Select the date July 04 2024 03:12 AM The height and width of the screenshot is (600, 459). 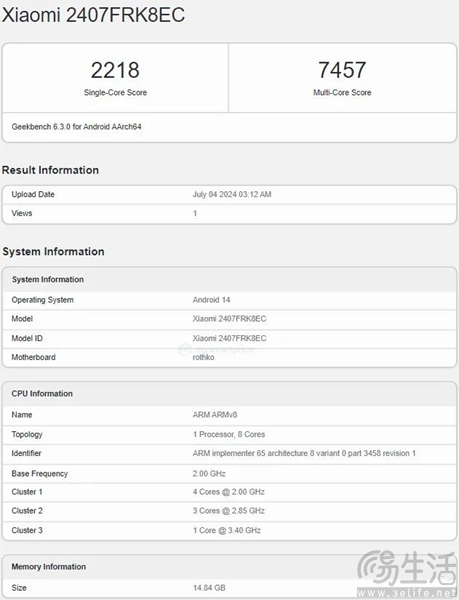tap(232, 194)
